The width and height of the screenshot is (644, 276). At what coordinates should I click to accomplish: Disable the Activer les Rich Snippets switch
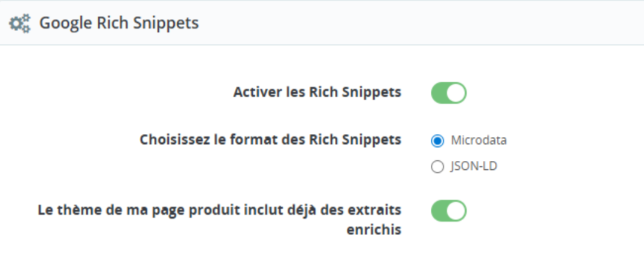point(448,93)
